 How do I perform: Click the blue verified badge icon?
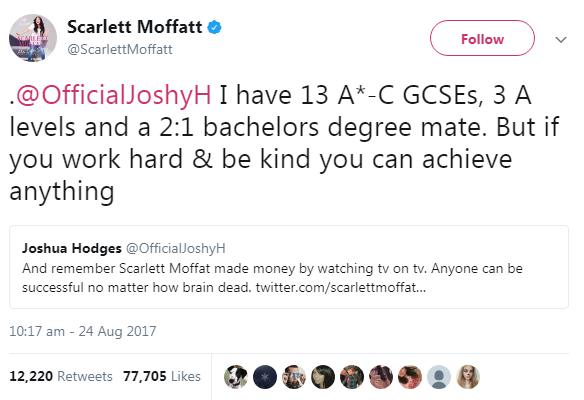click(x=214, y=28)
